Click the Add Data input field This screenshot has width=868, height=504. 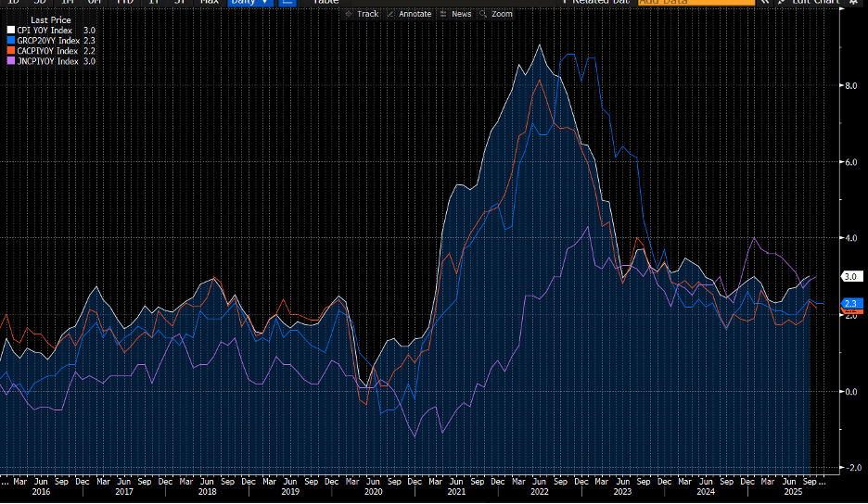tap(696, 3)
